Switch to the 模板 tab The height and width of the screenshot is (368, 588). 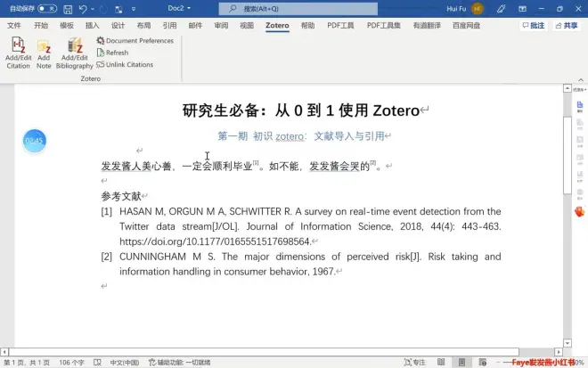[x=67, y=26]
